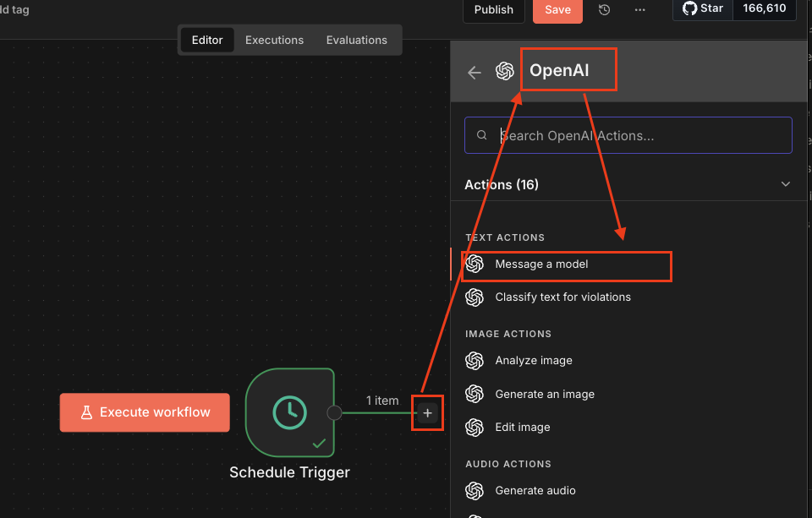Click the icon beside Analyze image

point(475,361)
